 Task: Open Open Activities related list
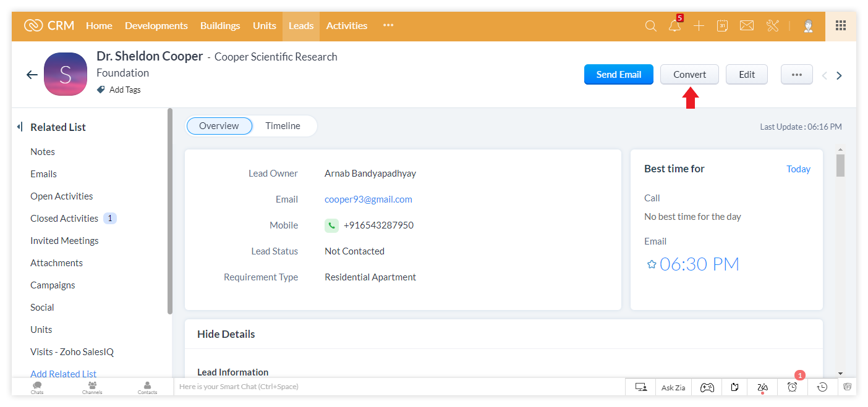click(x=62, y=196)
